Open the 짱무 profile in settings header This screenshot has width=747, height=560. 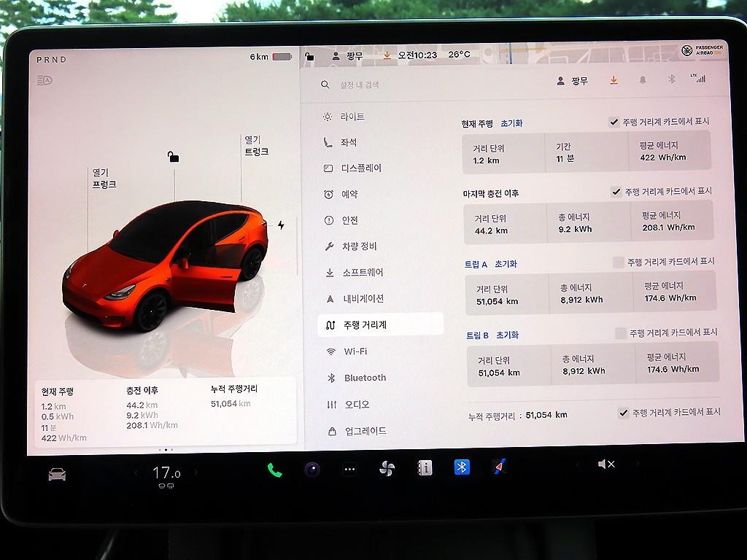point(572,81)
